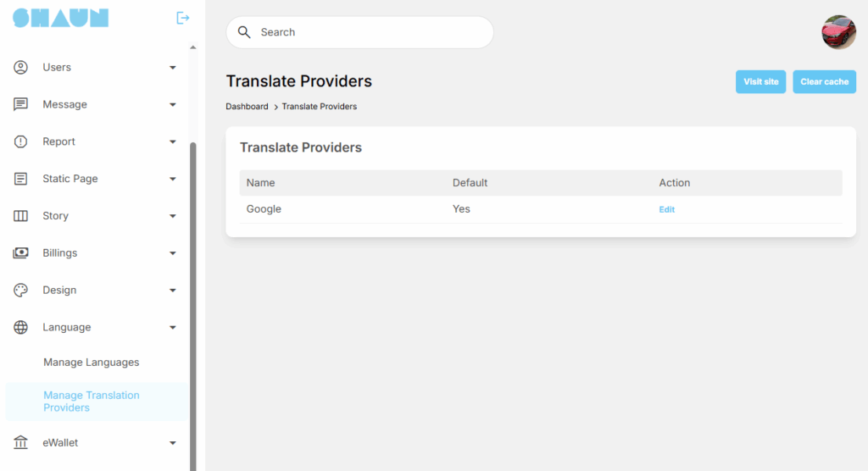
Task: Click the eWallet bank icon
Action: [21, 442]
